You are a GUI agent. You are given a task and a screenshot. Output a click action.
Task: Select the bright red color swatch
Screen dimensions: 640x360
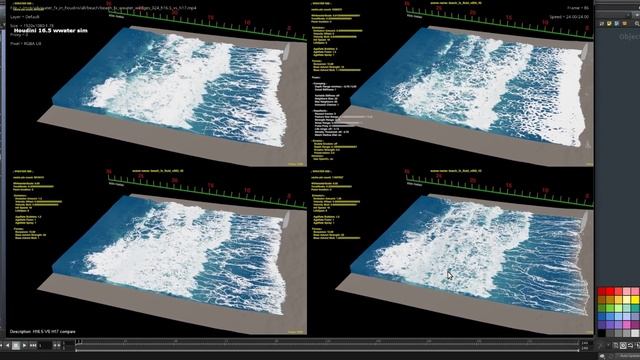pyautogui.click(x=610, y=291)
